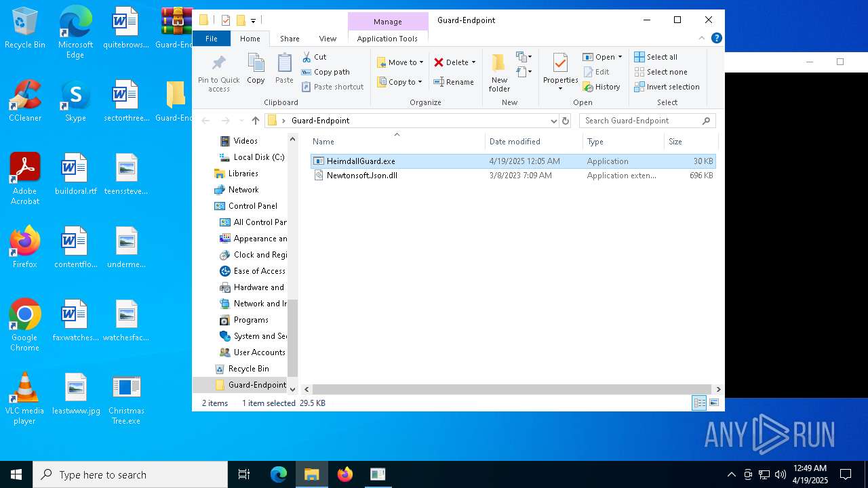
Task: Sort by Size column header
Action: [690, 142]
